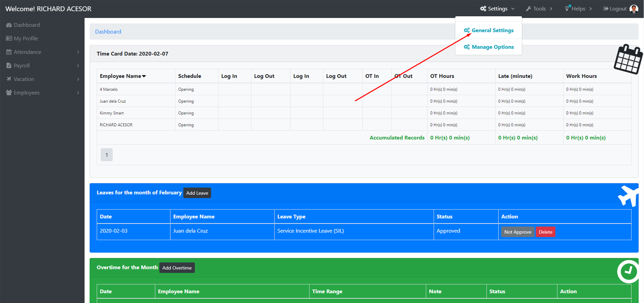This screenshot has width=644, height=303.
Task: Click the gears icon beside Manage Options
Action: 466,47
